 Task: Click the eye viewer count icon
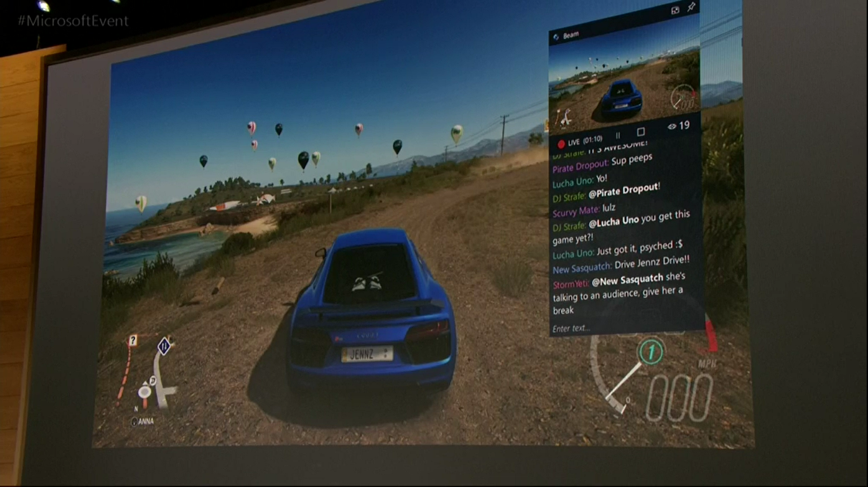672,126
